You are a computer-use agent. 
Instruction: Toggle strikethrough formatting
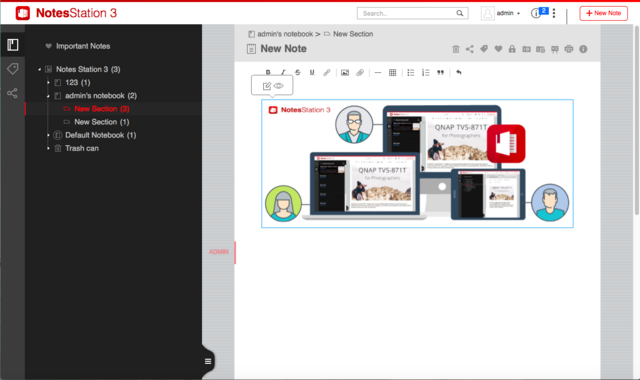tap(298, 72)
